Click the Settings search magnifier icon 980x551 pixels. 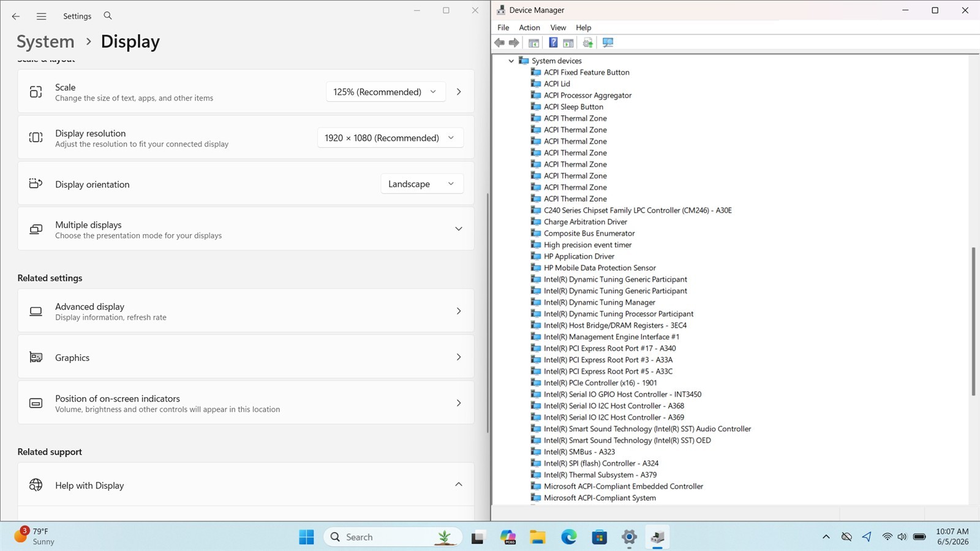(x=108, y=15)
